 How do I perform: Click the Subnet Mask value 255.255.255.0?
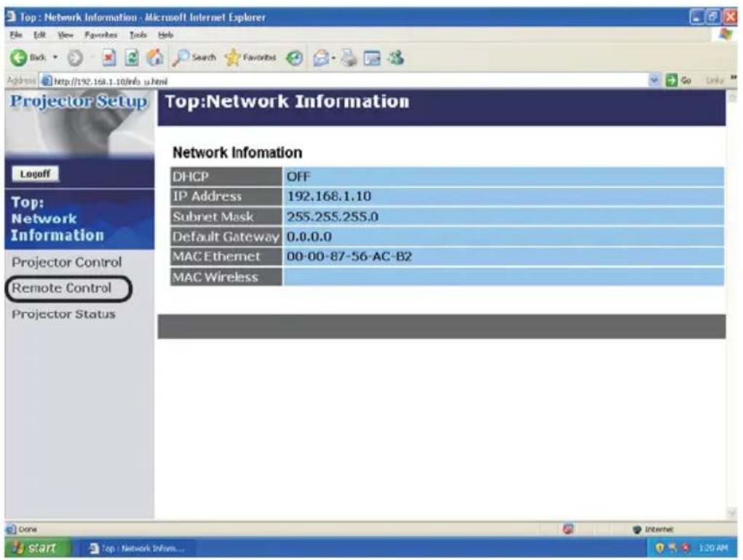[333, 217]
